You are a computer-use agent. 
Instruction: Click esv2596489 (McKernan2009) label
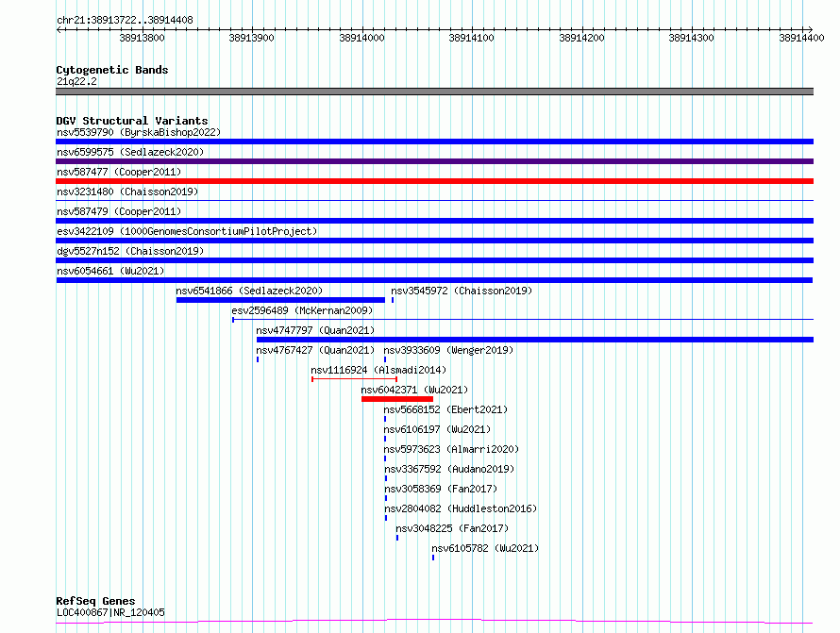coord(302,310)
